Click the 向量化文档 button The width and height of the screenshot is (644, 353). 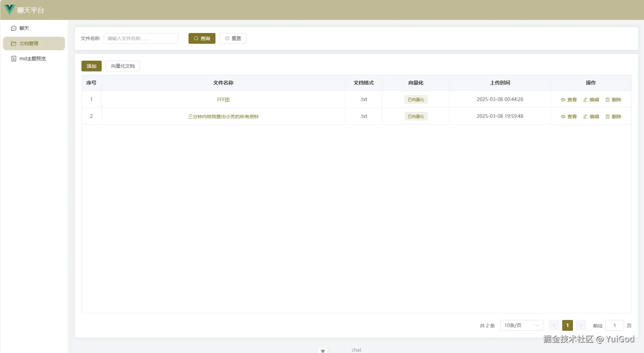point(123,66)
